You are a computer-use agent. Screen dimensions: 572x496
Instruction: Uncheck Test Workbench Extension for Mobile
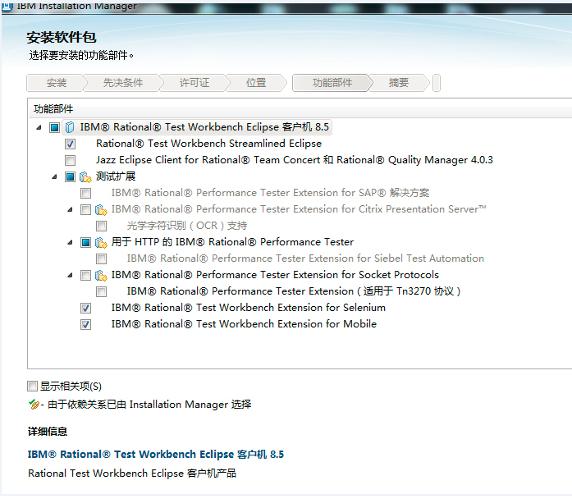pos(86,325)
